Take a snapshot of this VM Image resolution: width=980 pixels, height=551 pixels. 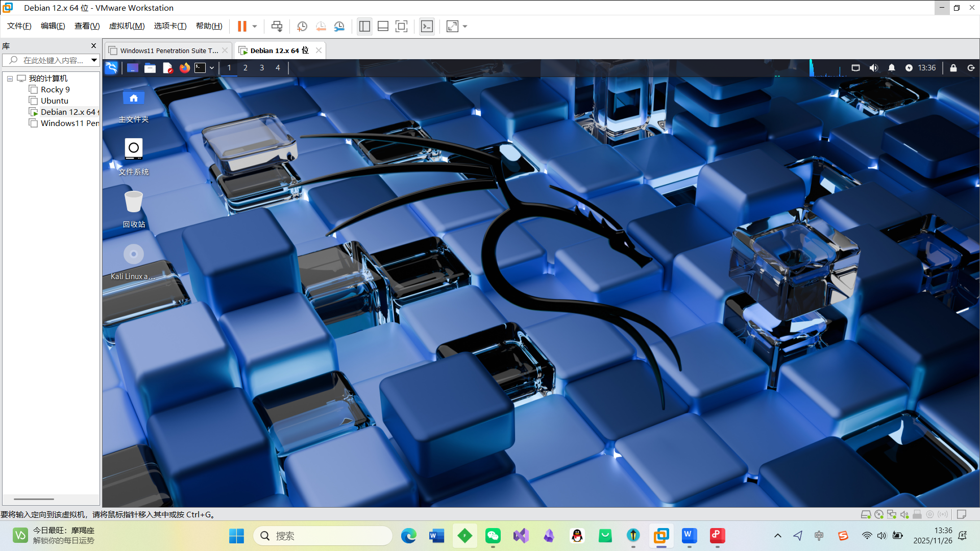[x=302, y=26]
